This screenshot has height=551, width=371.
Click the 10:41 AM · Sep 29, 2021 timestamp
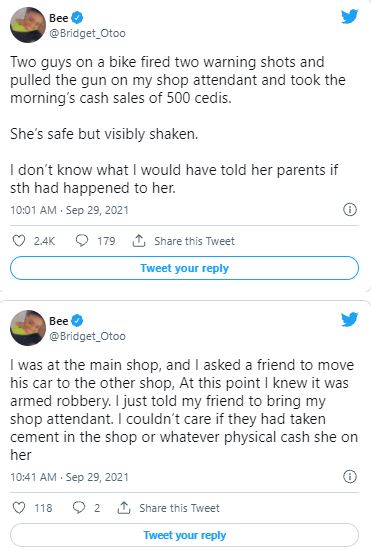pos(69,477)
